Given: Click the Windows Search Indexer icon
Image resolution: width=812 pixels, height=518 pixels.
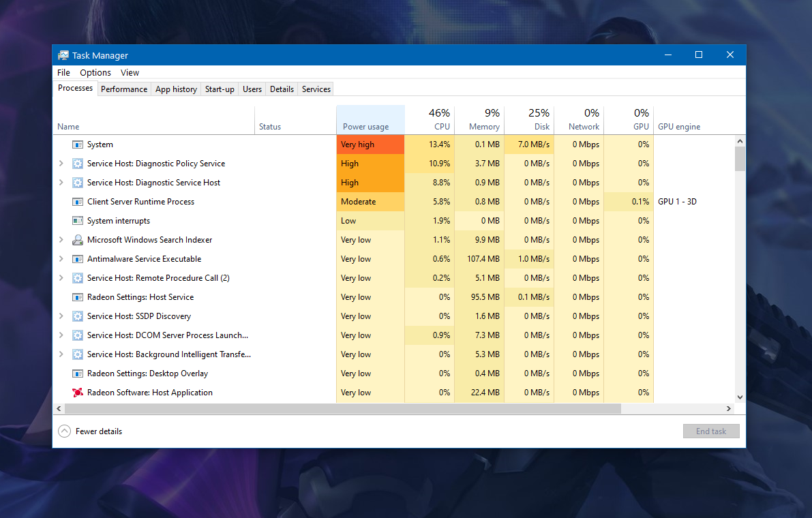Looking at the screenshot, I should click(78, 240).
